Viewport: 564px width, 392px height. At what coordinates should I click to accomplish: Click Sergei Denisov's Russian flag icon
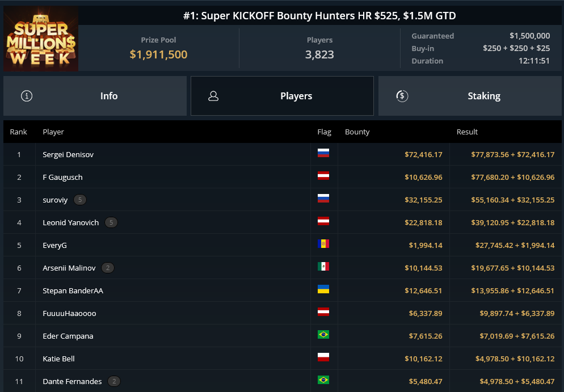coord(323,153)
